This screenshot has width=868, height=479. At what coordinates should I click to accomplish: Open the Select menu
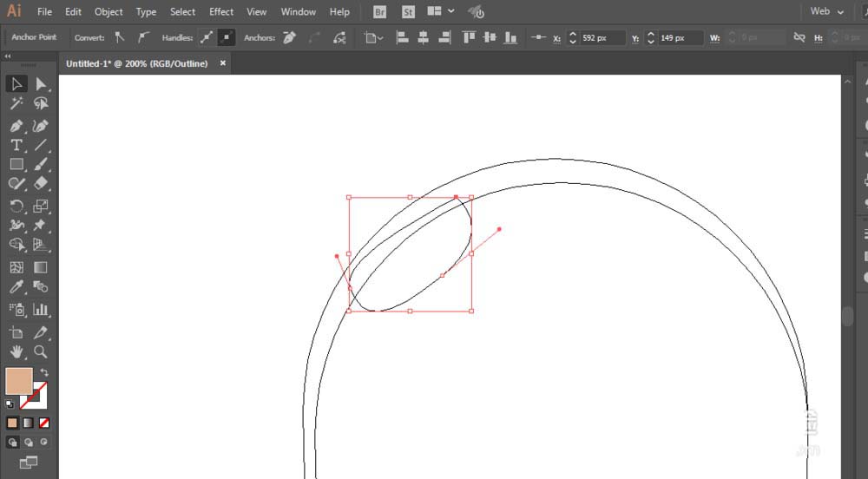pyautogui.click(x=182, y=11)
